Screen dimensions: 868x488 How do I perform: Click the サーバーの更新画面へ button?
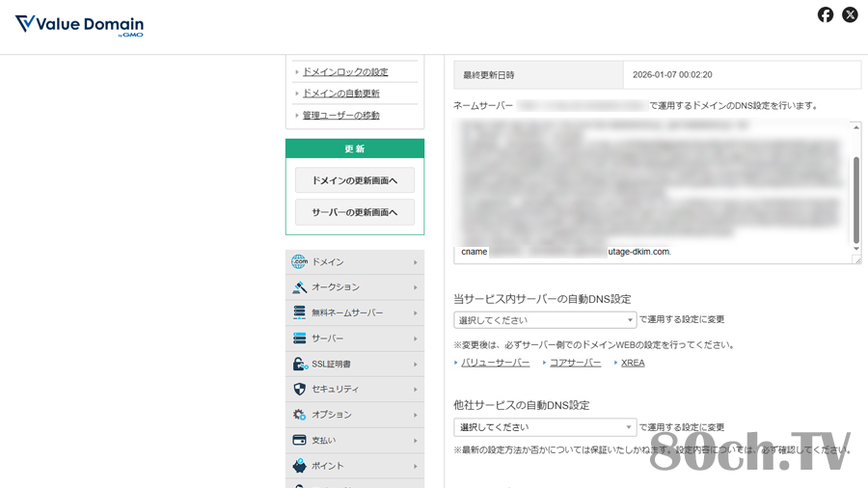(x=355, y=212)
